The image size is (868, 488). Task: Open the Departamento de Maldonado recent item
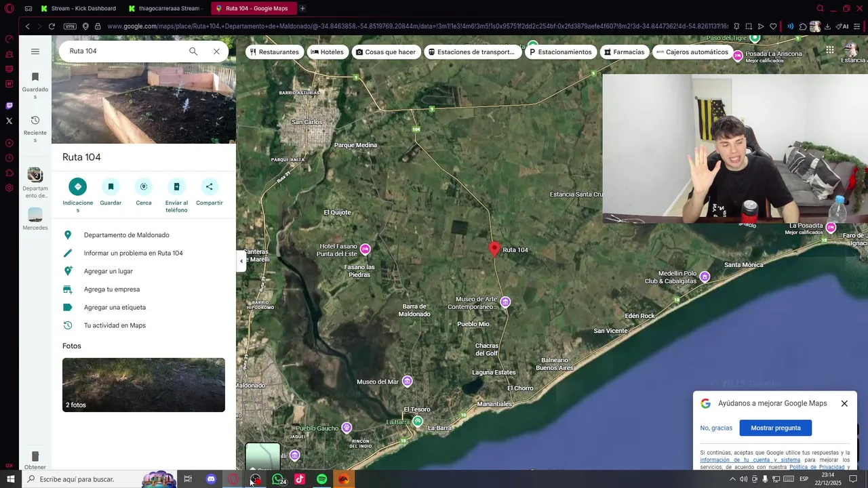[x=35, y=183]
